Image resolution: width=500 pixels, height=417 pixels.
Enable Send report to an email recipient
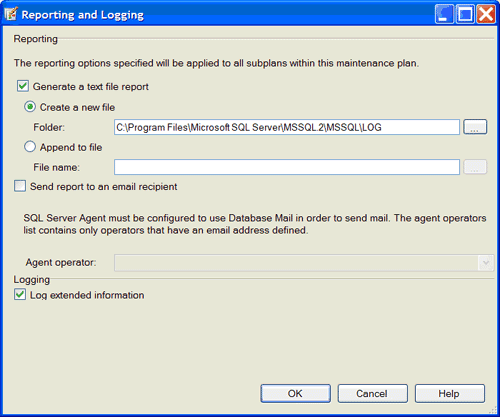pyautogui.click(x=20, y=186)
